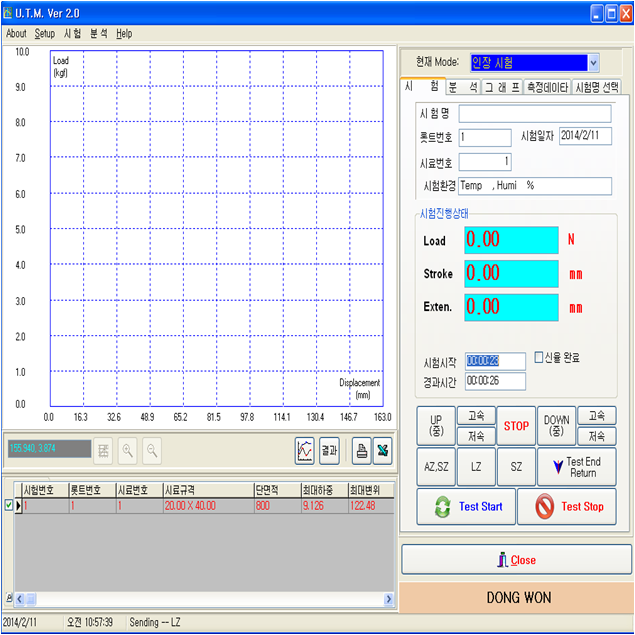Viewport: 635px width, 635px height.
Task: Click the 최대변위 column header
Action: [371, 490]
